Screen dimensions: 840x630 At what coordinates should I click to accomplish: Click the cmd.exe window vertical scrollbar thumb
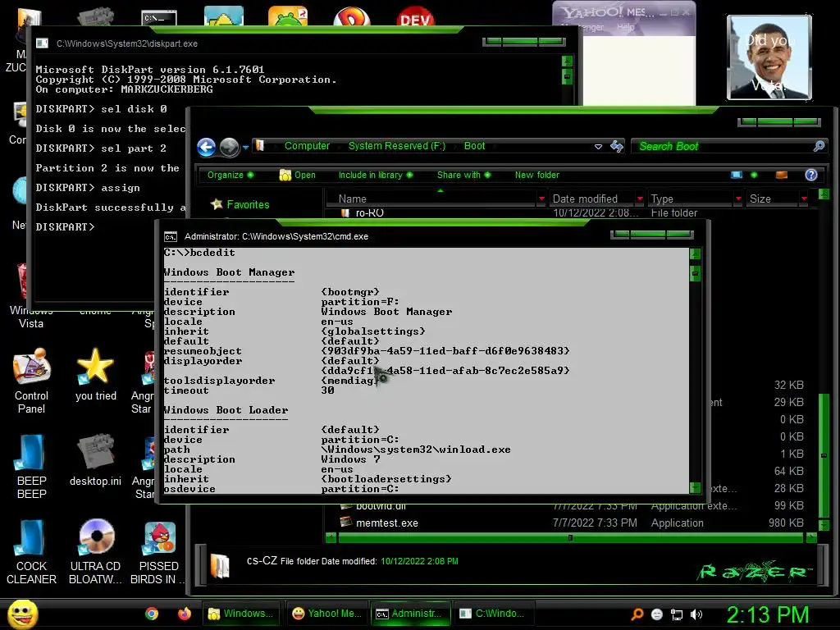(x=695, y=274)
